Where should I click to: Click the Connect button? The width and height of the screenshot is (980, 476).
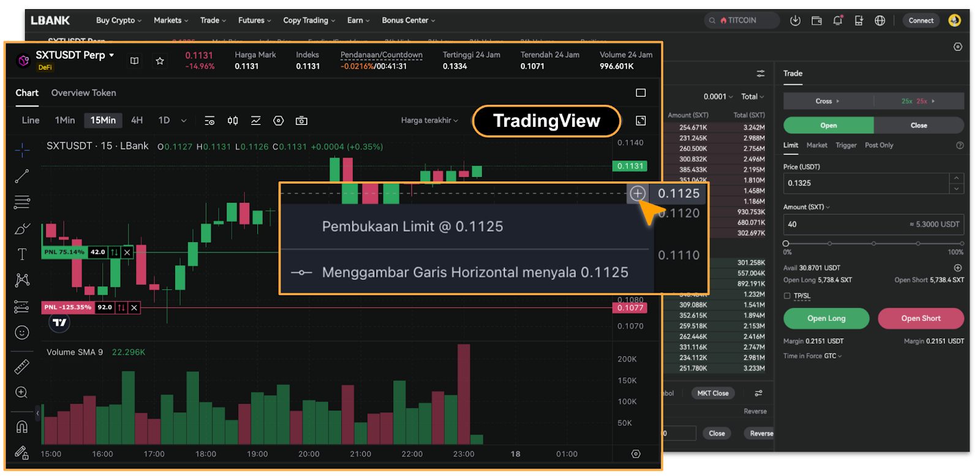click(921, 20)
